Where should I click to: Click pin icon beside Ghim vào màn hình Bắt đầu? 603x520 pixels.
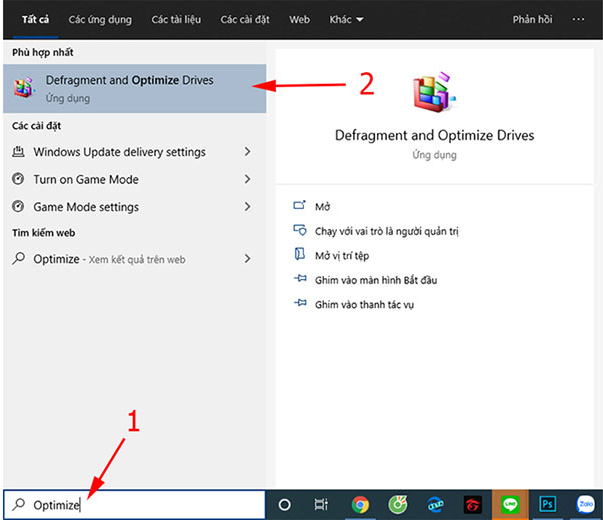(300, 278)
